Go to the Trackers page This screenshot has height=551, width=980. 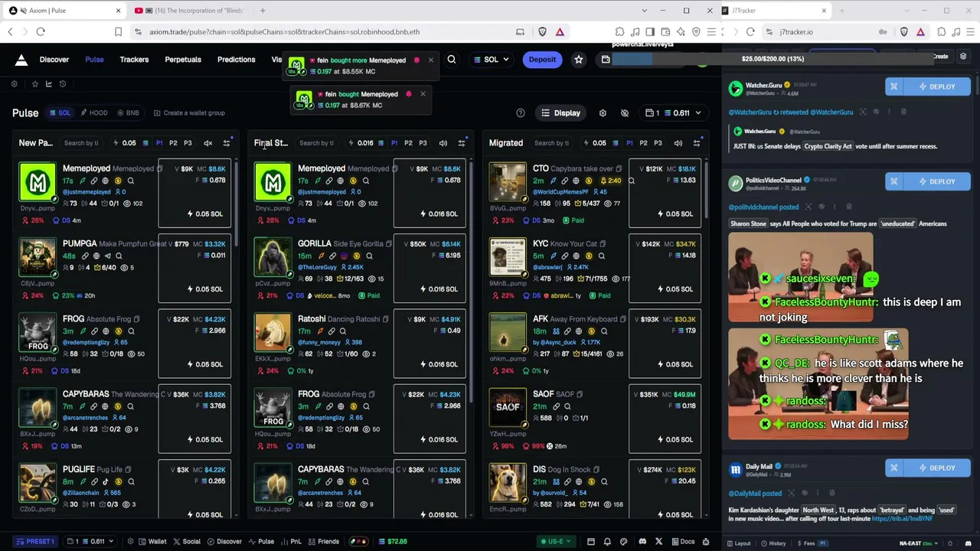point(134,60)
